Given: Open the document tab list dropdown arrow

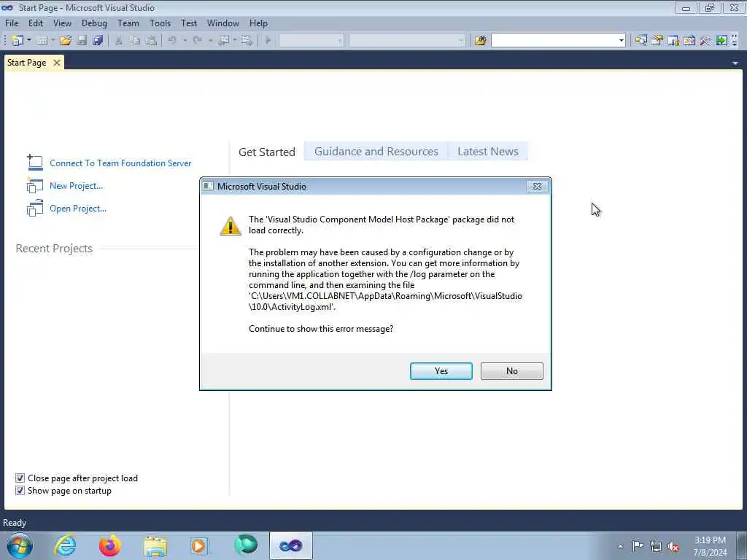Looking at the screenshot, I should point(735,63).
